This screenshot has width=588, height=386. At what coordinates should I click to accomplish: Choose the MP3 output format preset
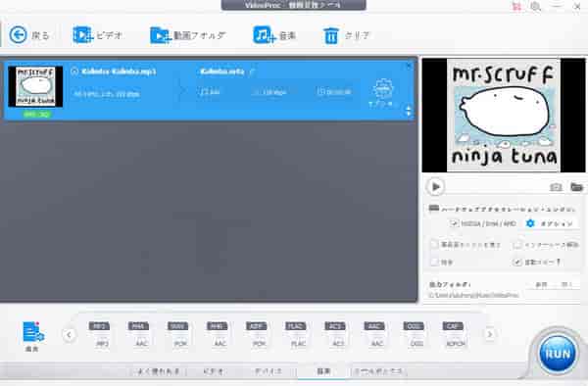pyautogui.click(x=100, y=335)
